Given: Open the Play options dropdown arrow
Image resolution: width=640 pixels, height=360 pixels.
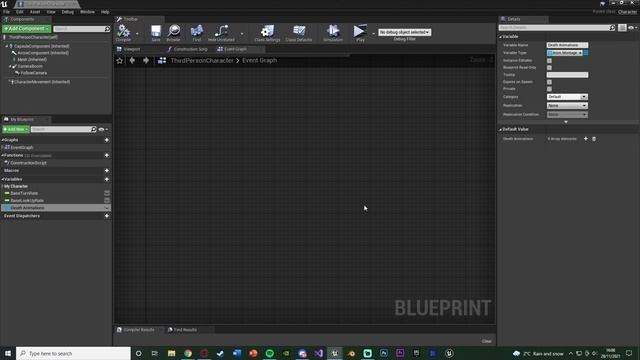Looking at the screenshot, I should point(373,33).
